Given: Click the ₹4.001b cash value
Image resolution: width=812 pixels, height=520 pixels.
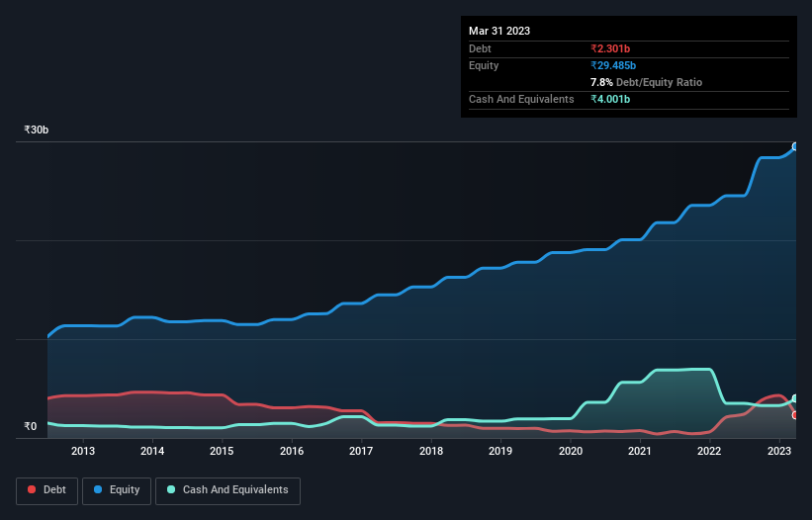Looking at the screenshot, I should 610,99.
